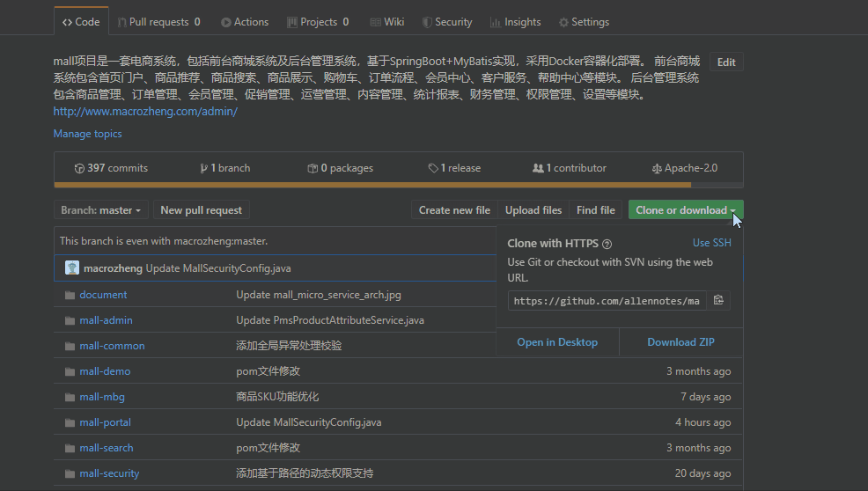Click the language breakdown color bar

pos(399,185)
